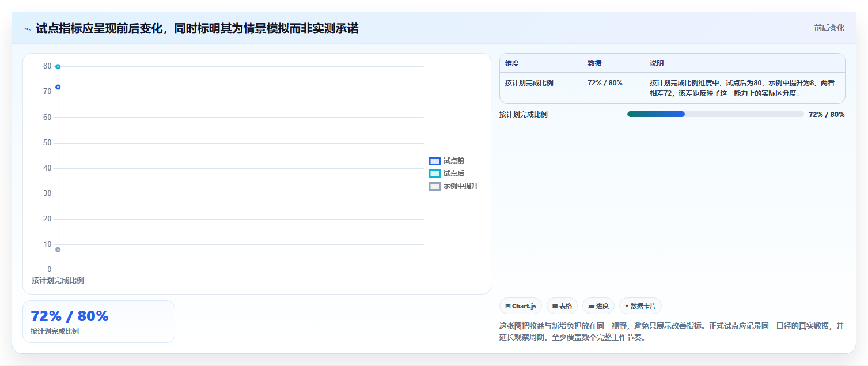The image size is (868, 366).
Task: Click the gray 示例中提升 legend swatch
Action: [435, 186]
